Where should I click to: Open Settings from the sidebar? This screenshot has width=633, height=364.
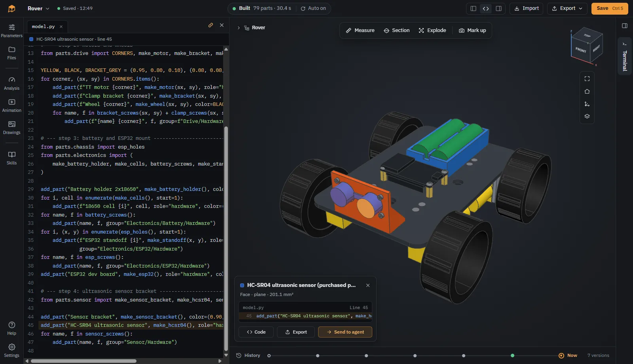[x=12, y=350]
